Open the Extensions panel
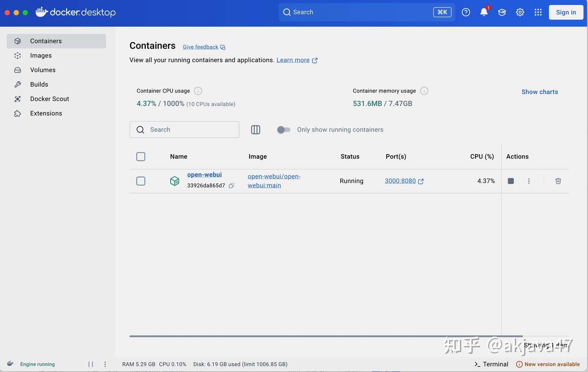The width and height of the screenshot is (588, 372). pyautogui.click(x=46, y=113)
